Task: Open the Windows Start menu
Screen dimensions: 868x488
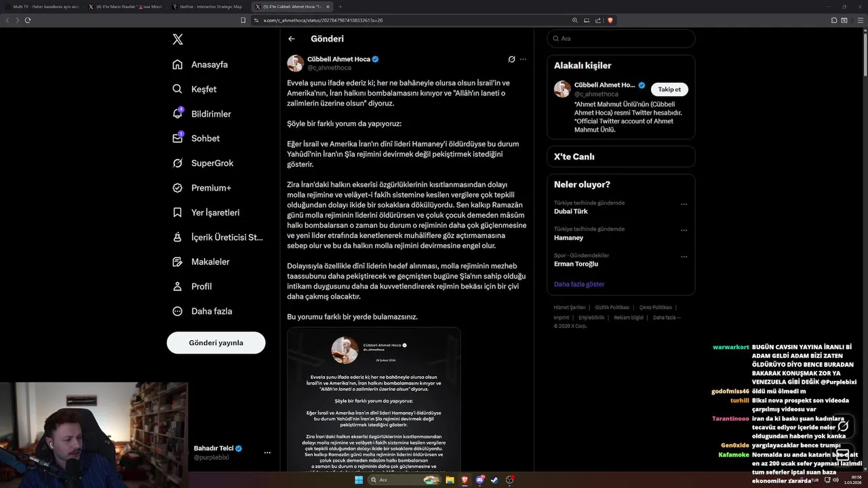Action: 358,480
